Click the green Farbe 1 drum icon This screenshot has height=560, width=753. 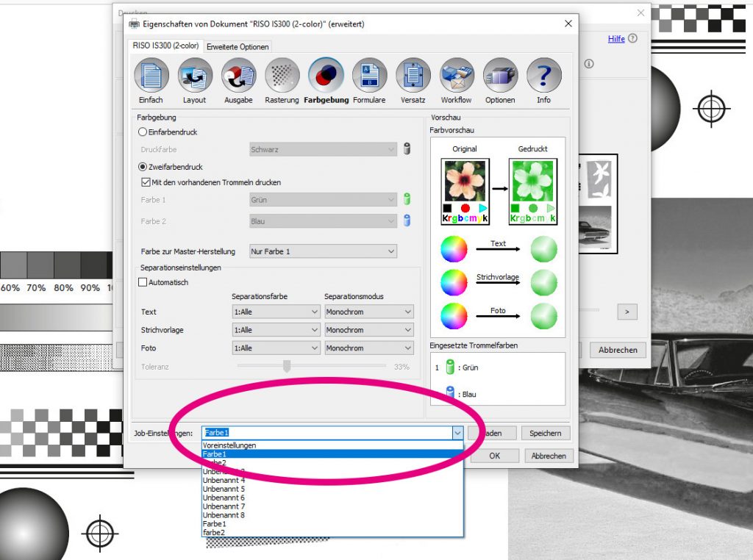coord(407,198)
